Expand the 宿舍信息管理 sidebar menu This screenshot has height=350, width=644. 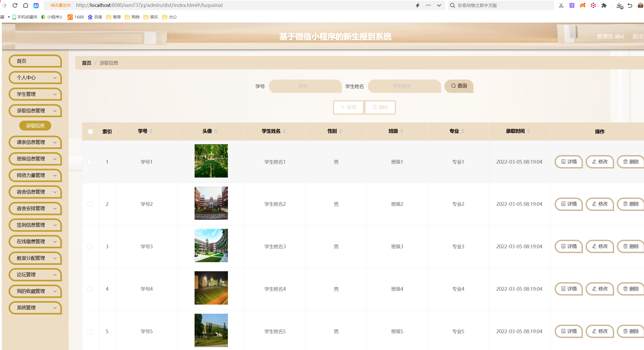(x=35, y=192)
